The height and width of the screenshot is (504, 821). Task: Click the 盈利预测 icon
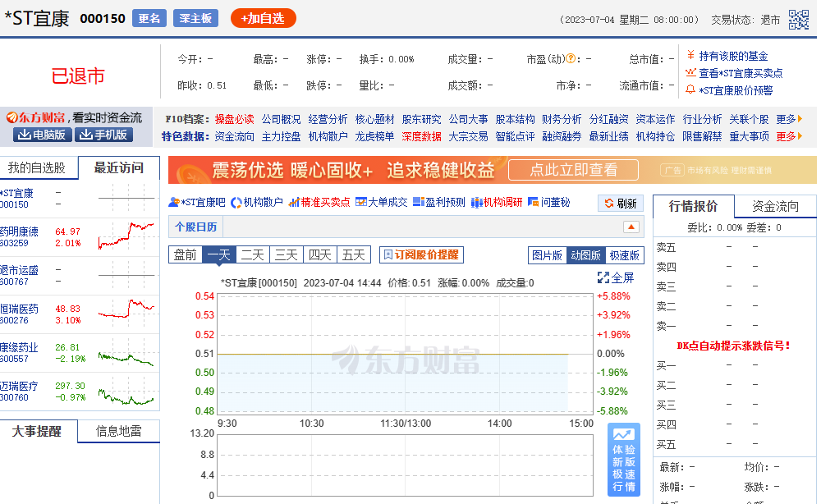point(418,202)
